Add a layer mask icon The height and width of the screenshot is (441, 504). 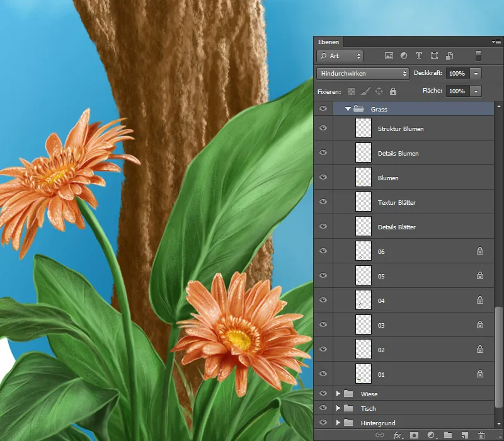(x=415, y=435)
